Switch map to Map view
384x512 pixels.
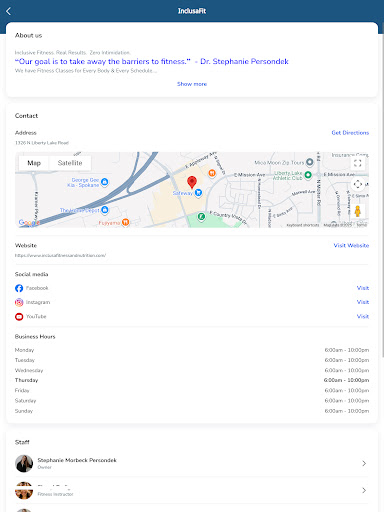tap(34, 163)
